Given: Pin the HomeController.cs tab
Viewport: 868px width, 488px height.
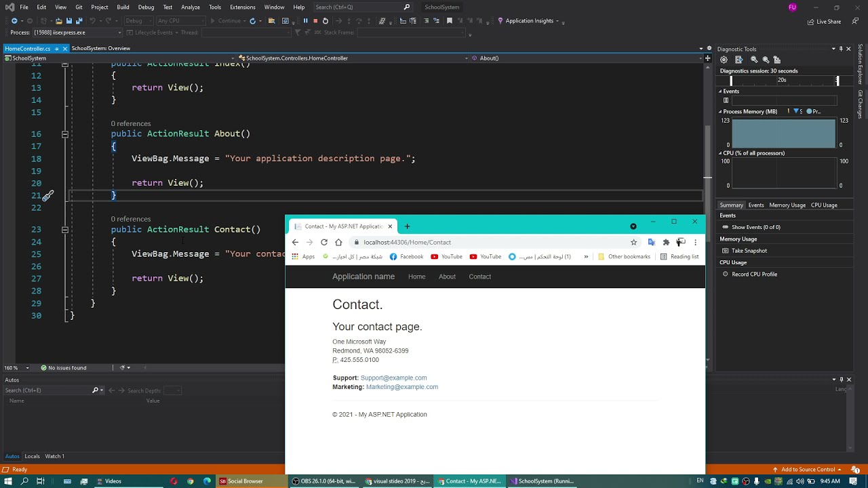Looking at the screenshot, I should [57, 48].
